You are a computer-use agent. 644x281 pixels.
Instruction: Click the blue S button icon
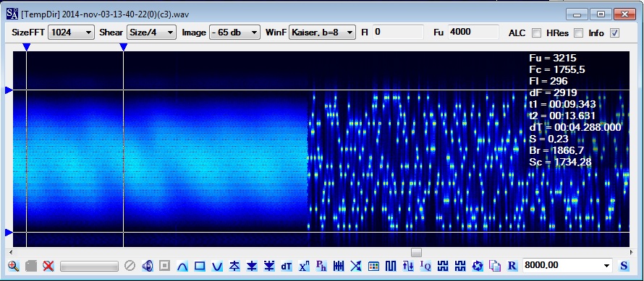tap(624, 266)
